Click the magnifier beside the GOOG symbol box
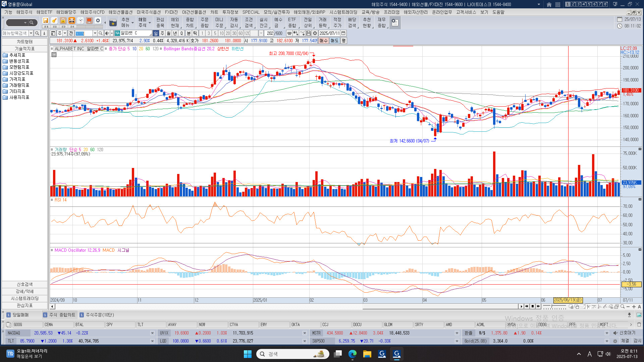Image resolution: width=644 pixels, height=362 pixels. pyautogui.click(x=101, y=33)
